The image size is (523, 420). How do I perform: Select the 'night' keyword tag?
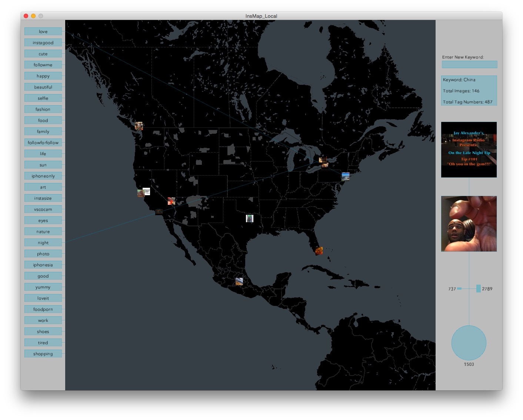[x=43, y=243]
